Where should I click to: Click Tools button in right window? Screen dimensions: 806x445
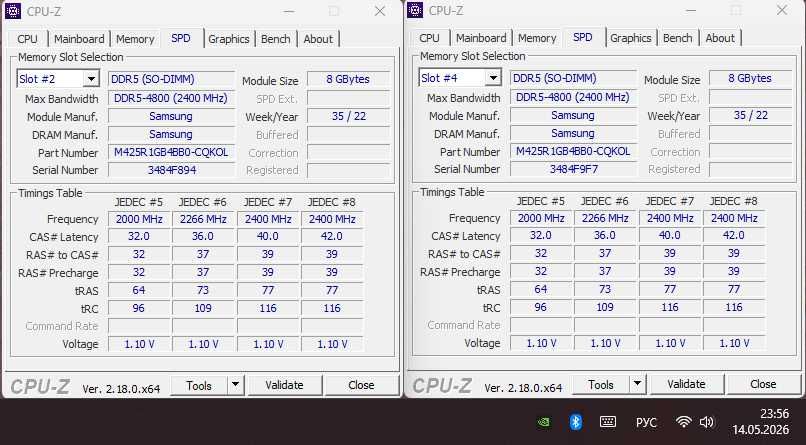point(601,384)
